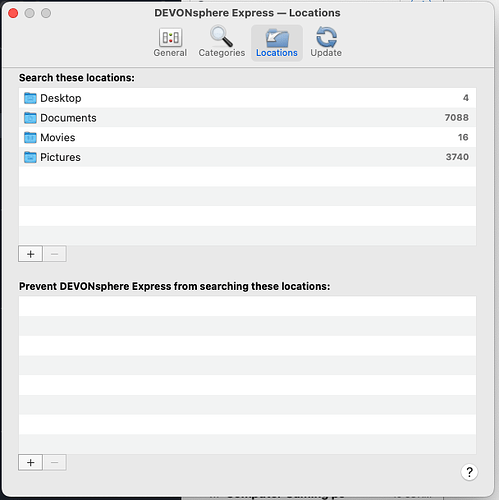The image size is (499, 500).
Task: Click the 7088 count for Documents
Action: point(457,118)
